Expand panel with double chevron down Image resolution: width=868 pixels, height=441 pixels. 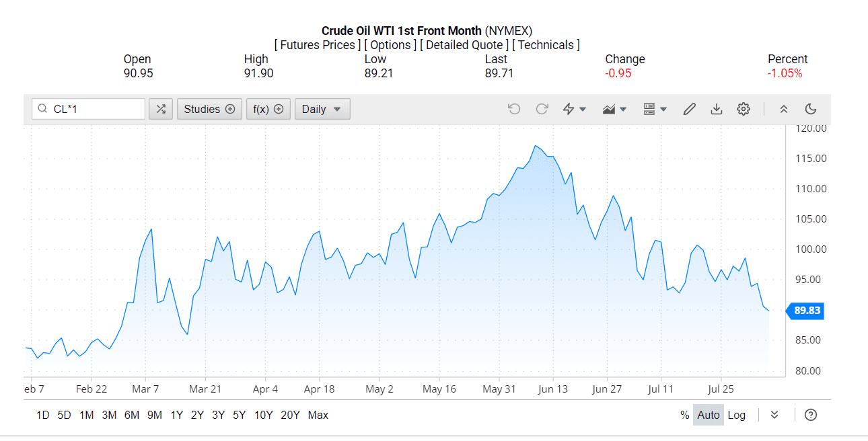pos(774,415)
